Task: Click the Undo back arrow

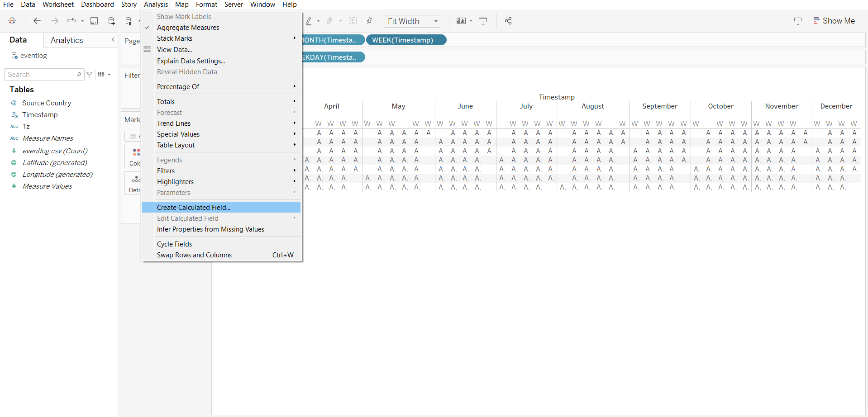Action: coord(37,21)
